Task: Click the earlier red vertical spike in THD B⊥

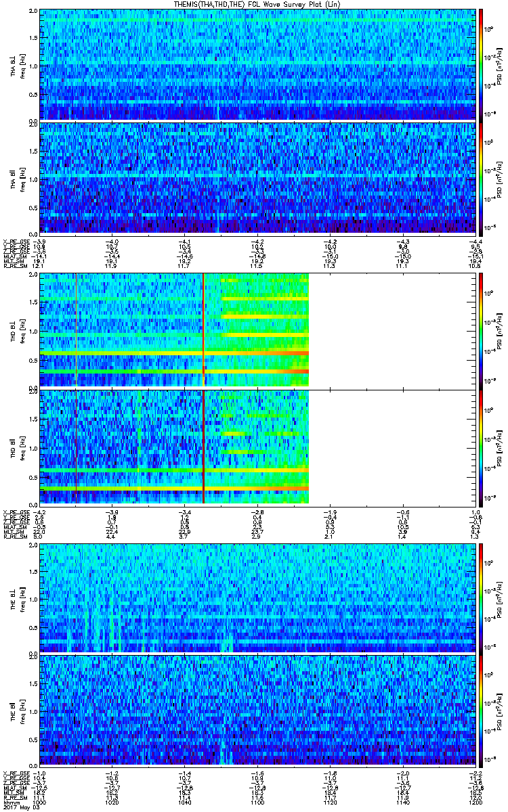Action: 77,330
